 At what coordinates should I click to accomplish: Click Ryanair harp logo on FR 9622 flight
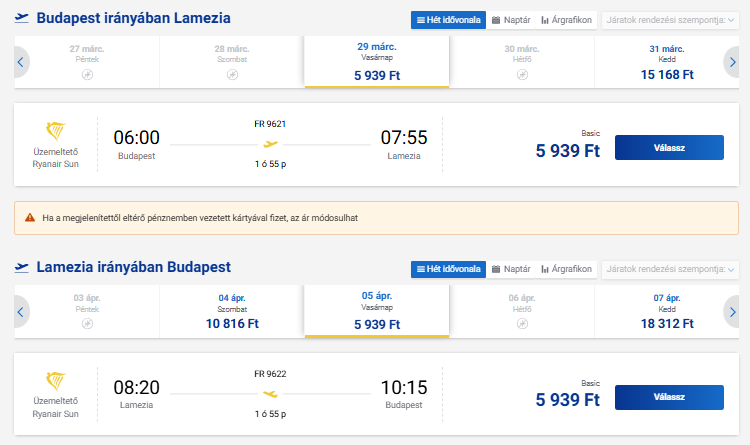pos(55,382)
